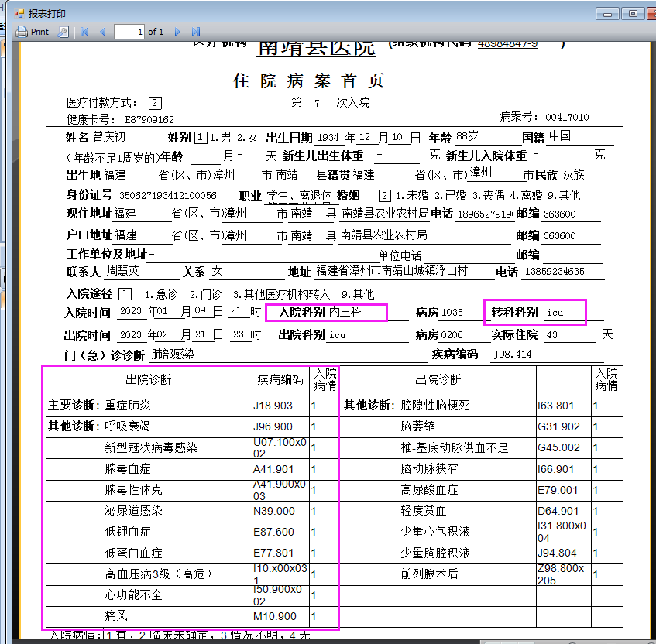
Task: Click the code M10.900
Action: (x=274, y=617)
